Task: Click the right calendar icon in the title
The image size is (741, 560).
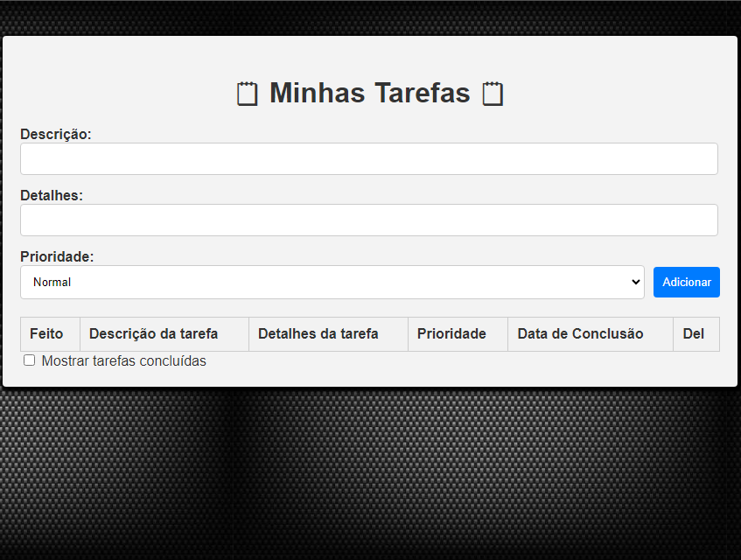Action: click(492, 93)
